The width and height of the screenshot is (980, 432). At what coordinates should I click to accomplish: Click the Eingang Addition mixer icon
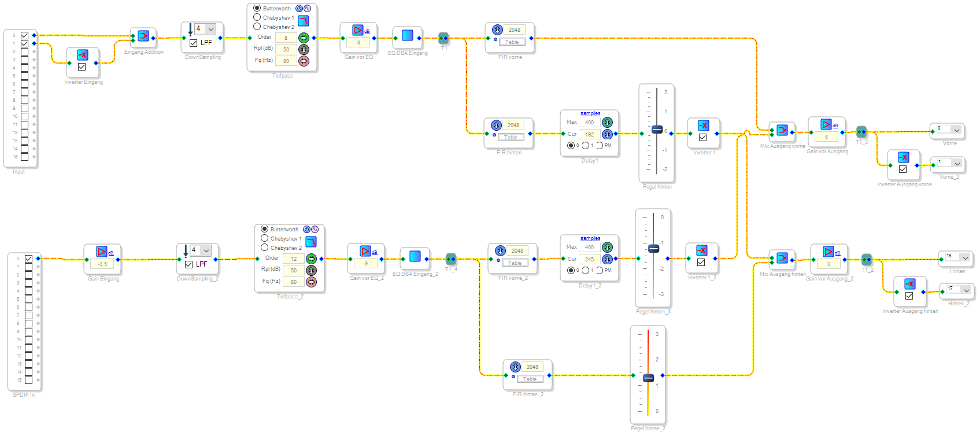click(143, 36)
